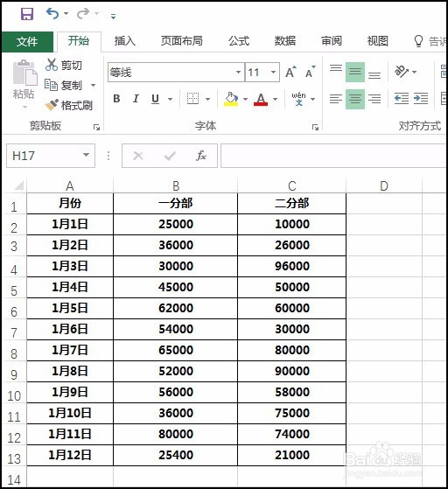Click the text Orientation icon
Image resolution: width=448 pixels, height=489 pixels.
point(402,72)
